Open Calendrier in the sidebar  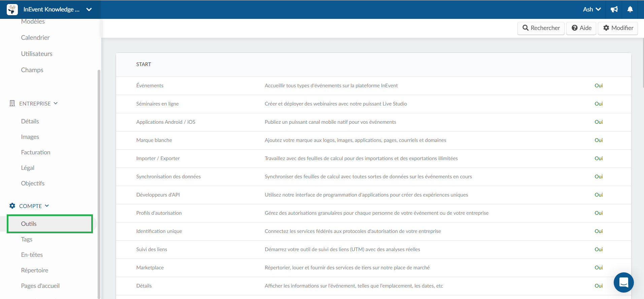pos(35,38)
